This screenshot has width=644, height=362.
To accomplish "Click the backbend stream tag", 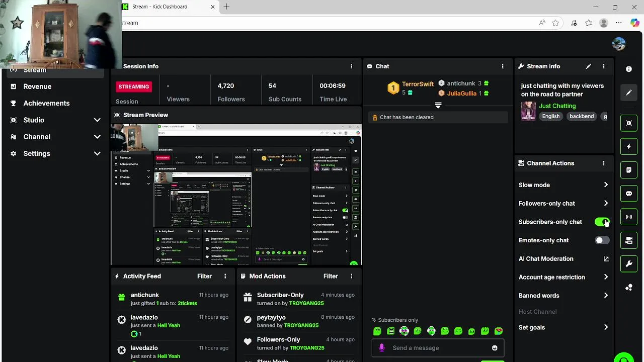I will tap(582, 116).
